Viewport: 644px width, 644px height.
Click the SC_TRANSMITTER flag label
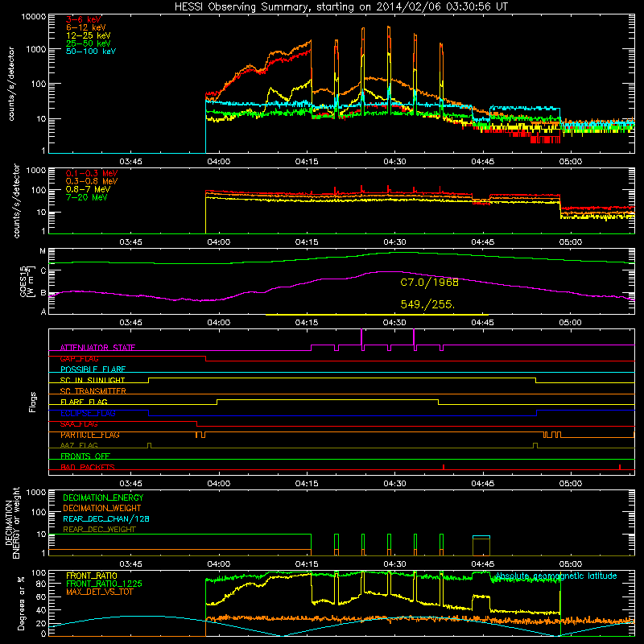pos(93,391)
